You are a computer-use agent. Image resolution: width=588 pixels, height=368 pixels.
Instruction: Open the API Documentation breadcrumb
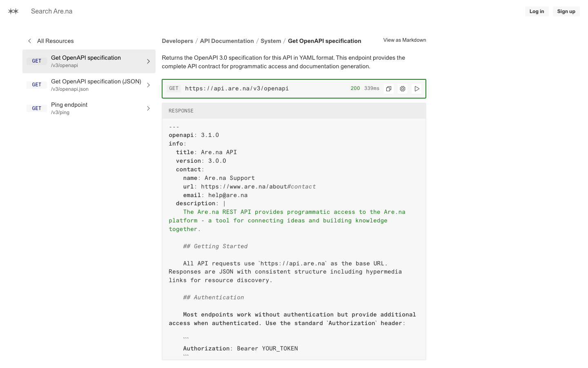[x=227, y=41]
